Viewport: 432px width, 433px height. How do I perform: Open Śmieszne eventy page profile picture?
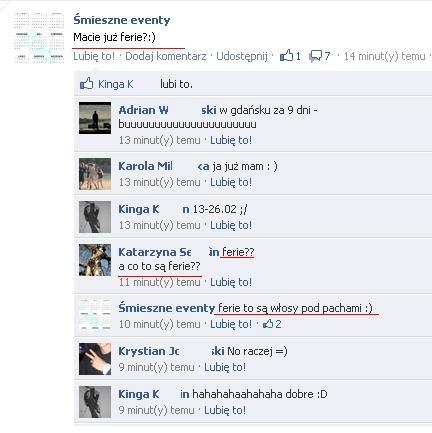click(x=39, y=37)
